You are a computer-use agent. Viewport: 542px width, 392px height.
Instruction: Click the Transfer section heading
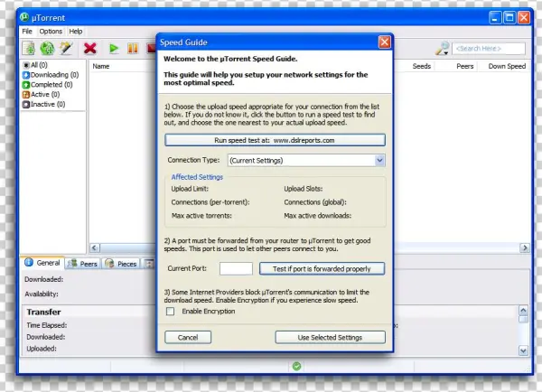[x=43, y=313]
